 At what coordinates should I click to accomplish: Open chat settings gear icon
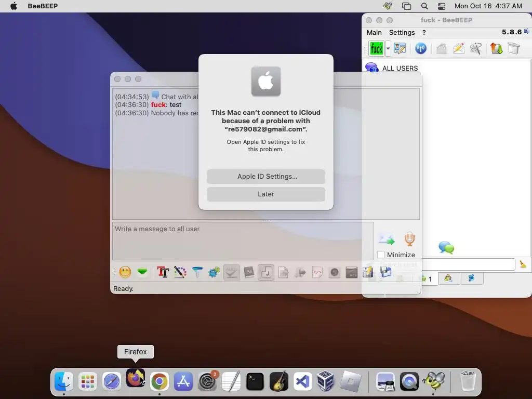(214, 272)
